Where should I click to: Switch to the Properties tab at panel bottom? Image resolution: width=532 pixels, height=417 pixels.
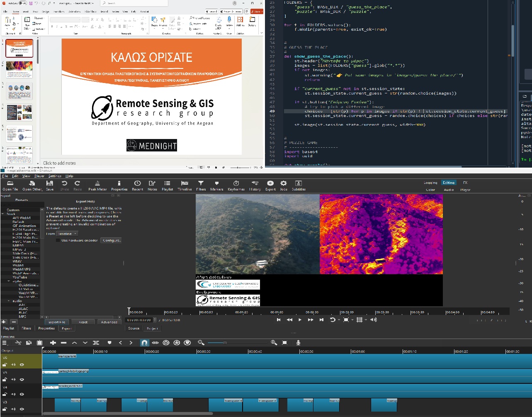46,328
